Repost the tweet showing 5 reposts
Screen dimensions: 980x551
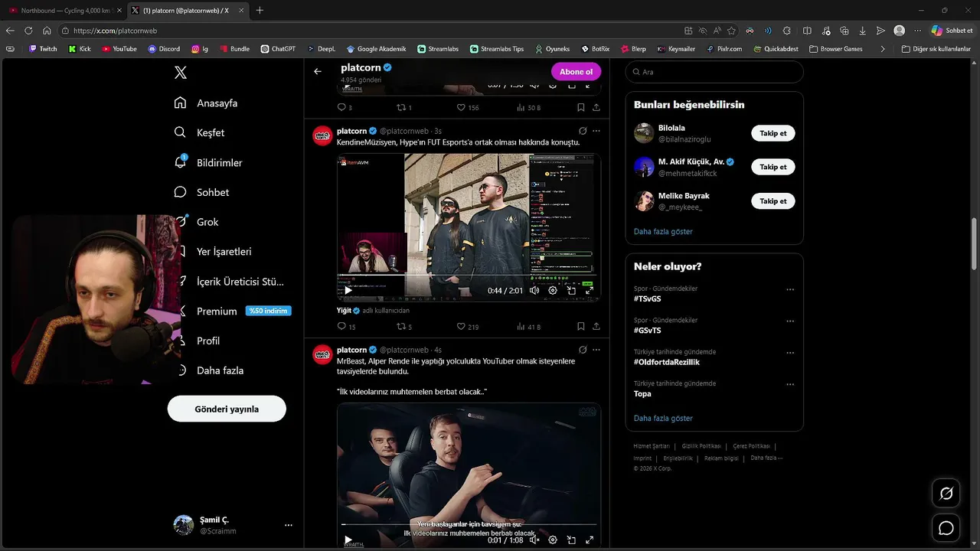tap(404, 327)
